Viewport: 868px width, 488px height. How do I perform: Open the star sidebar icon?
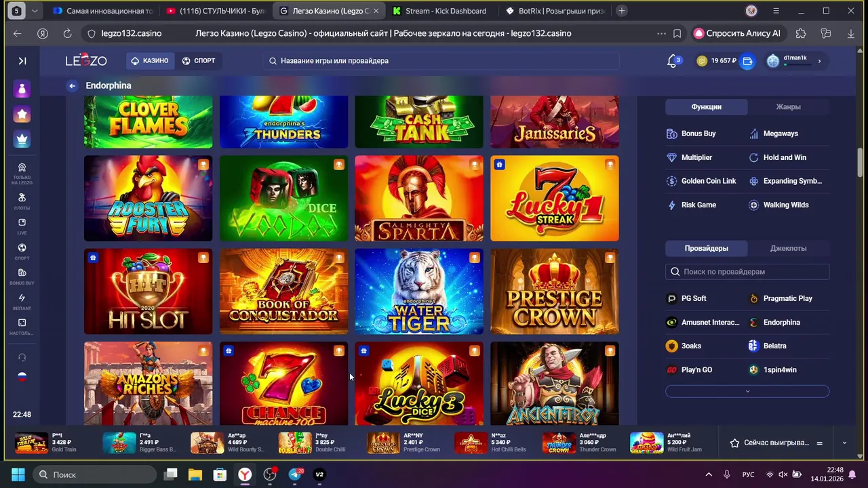22,114
